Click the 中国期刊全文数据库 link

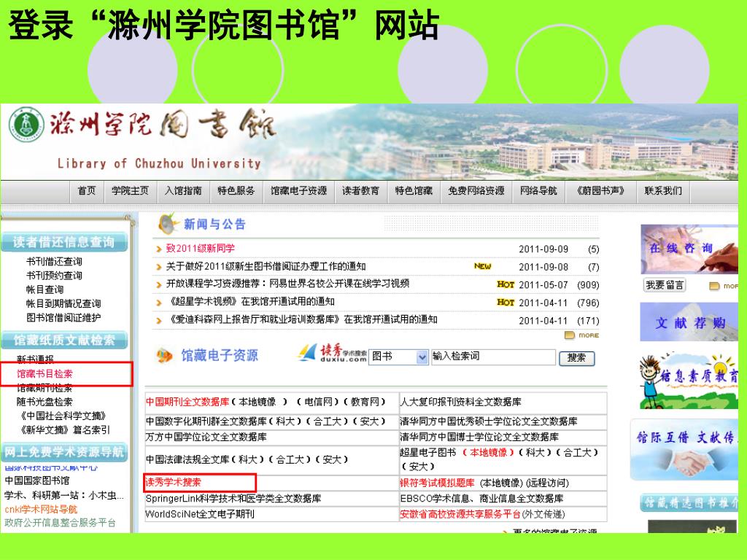(187, 402)
